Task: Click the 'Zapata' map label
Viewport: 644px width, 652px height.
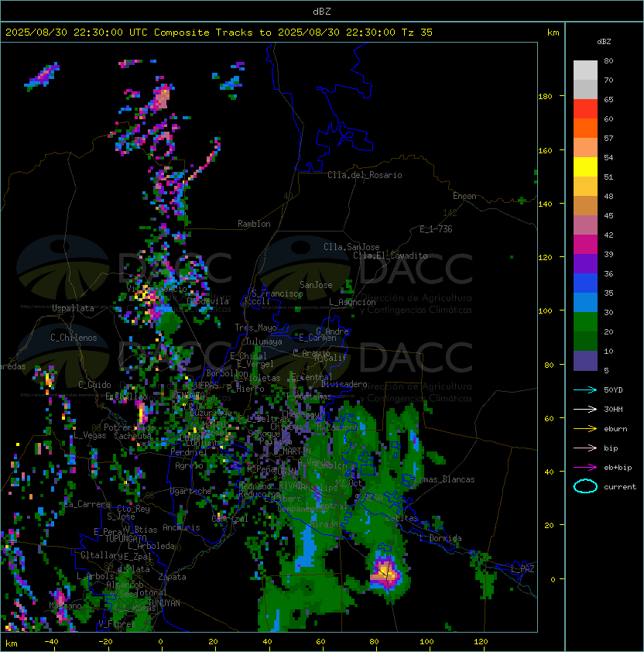Action: tap(172, 577)
